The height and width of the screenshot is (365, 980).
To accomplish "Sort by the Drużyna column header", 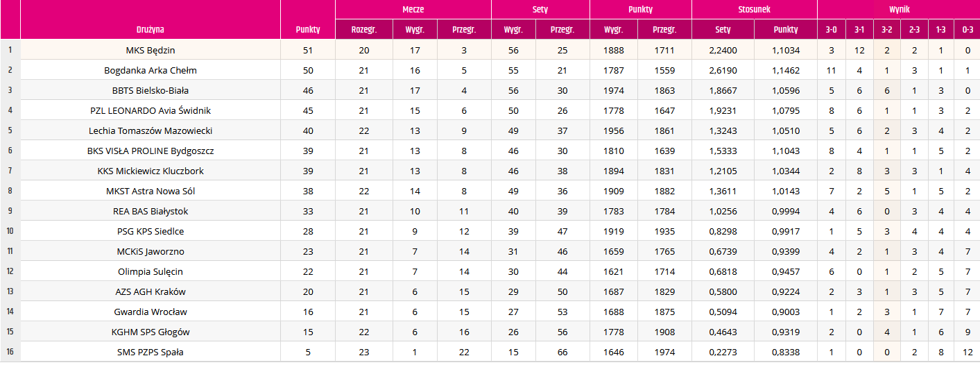I will (x=151, y=30).
